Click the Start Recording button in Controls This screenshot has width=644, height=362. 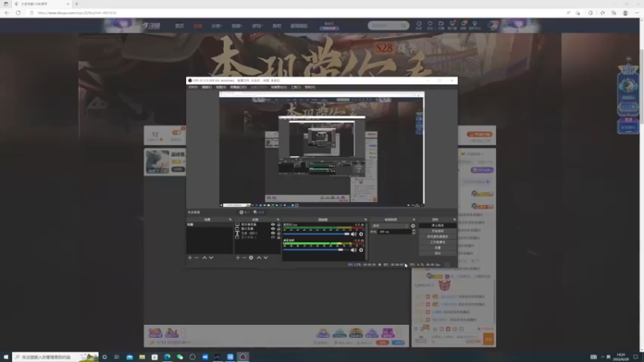click(437, 231)
